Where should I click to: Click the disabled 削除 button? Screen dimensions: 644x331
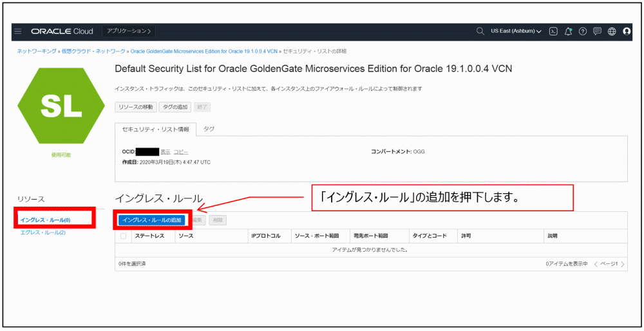(x=218, y=220)
